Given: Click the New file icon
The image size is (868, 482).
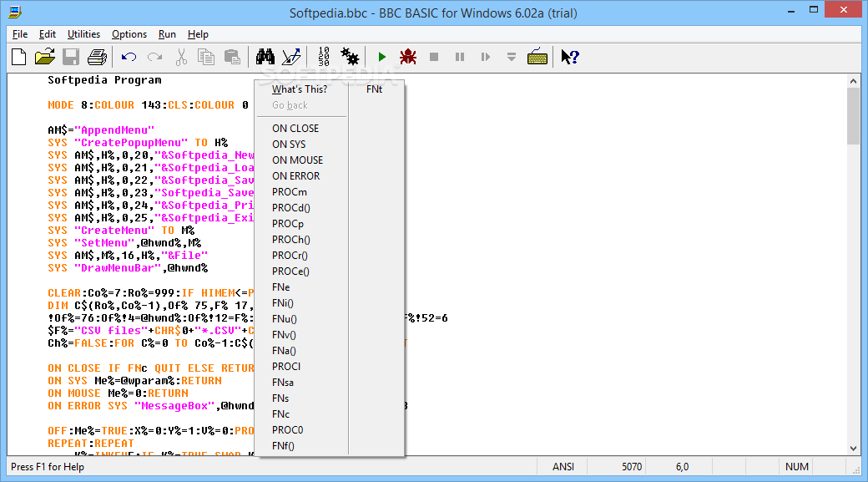Looking at the screenshot, I should tap(19, 57).
